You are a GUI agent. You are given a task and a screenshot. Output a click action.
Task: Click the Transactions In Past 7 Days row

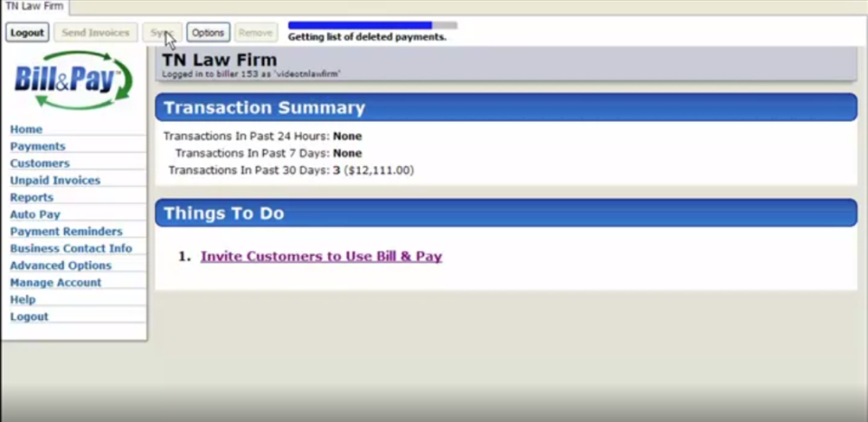pyautogui.click(x=269, y=154)
